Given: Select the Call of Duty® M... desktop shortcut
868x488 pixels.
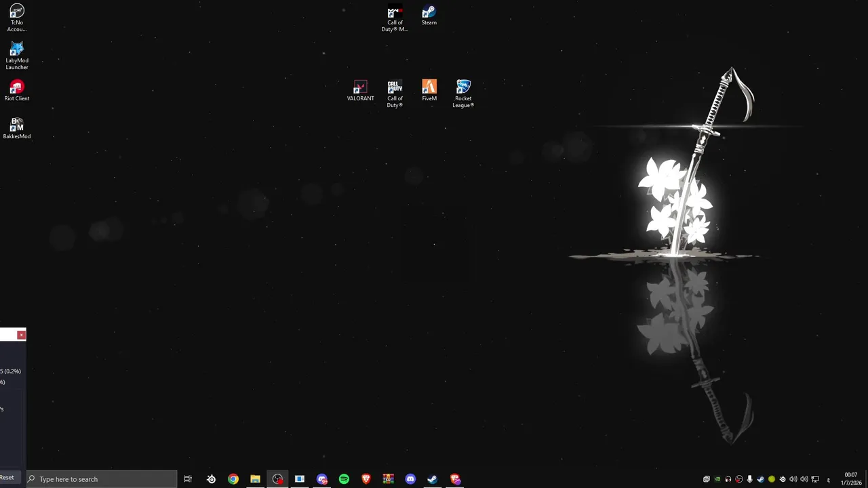Looking at the screenshot, I should click(x=395, y=18).
